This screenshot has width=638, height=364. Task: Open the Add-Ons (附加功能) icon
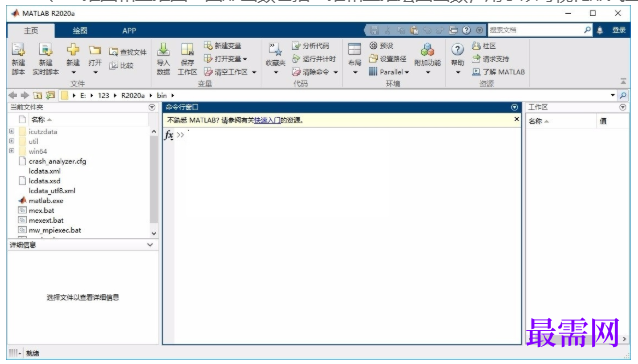click(x=427, y=50)
